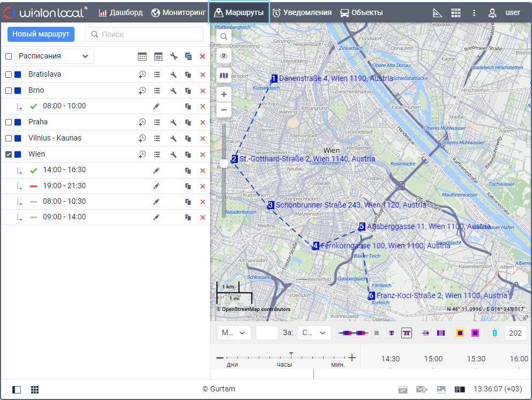Open the Уведомления tab
Image resolution: width=532 pixels, height=400 pixels.
(302, 12)
